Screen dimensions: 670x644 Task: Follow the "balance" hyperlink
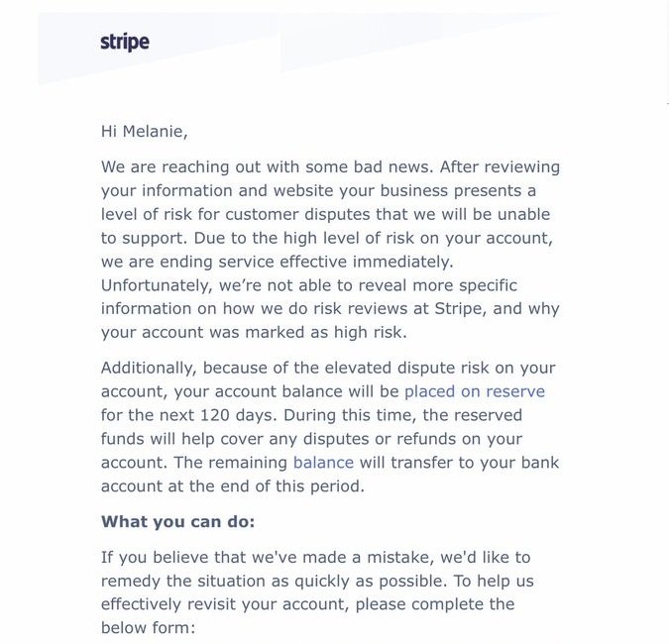(x=323, y=463)
